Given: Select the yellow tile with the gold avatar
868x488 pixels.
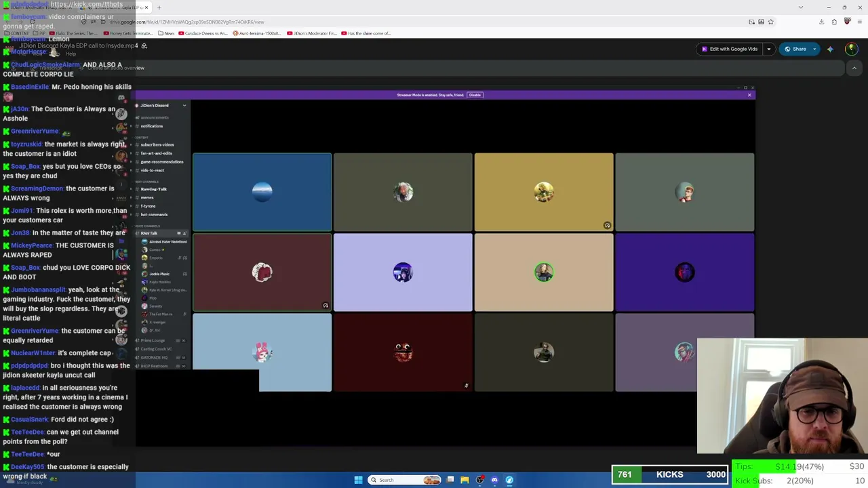Looking at the screenshot, I should click(x=544, y=192).
